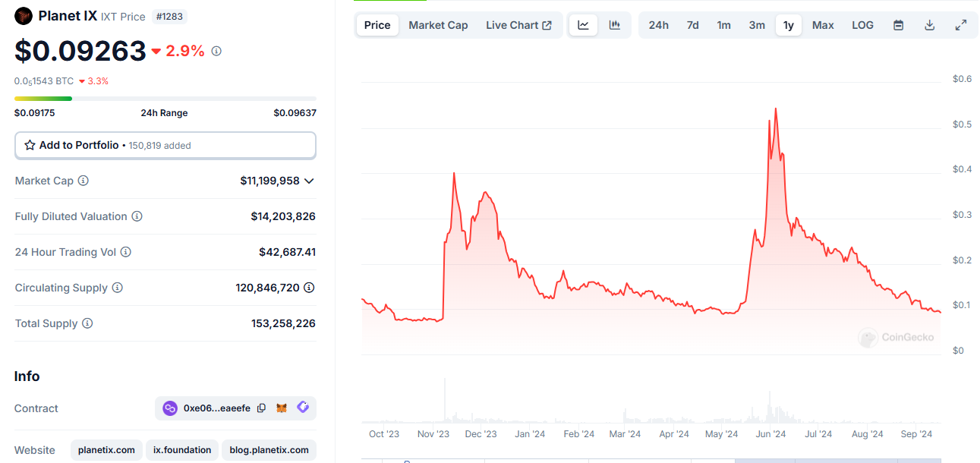
Task: Click the Planet IX coin logo
Action: click(x=24, y=16)
